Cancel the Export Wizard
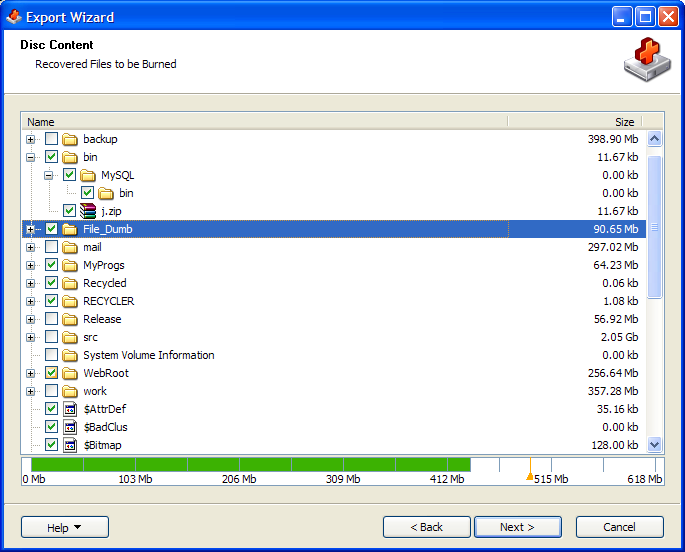This screenshot has height=552, width=685. click(x=619, y=527)
